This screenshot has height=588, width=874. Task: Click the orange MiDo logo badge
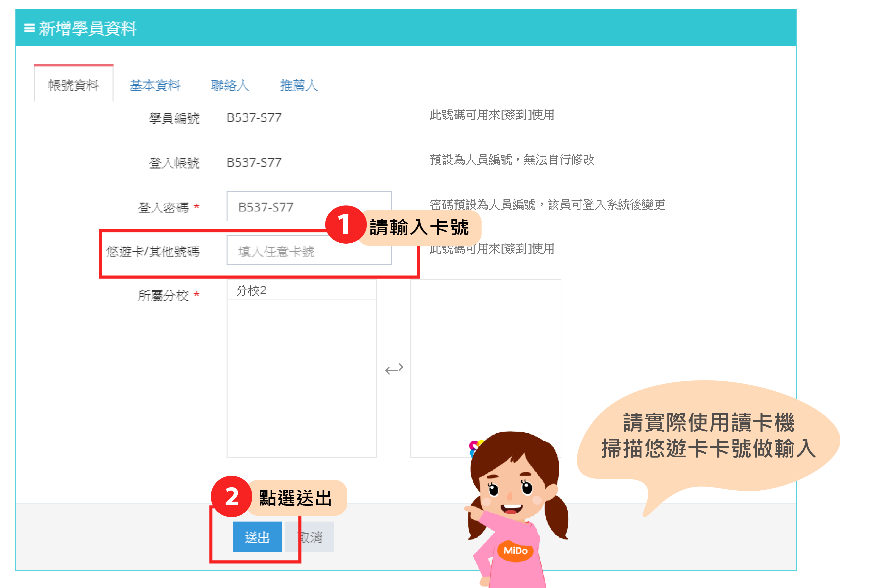pyautogui.click(x=515, y=550)
